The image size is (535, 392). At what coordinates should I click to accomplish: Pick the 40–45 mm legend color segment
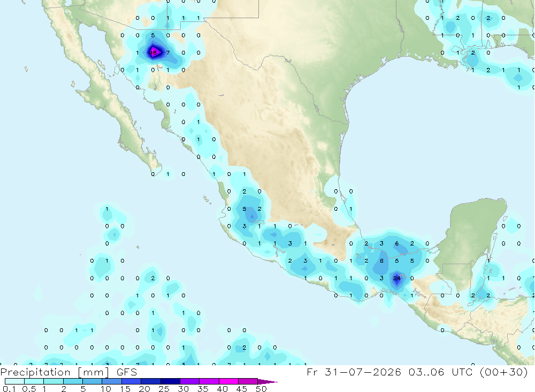point(228,381)
